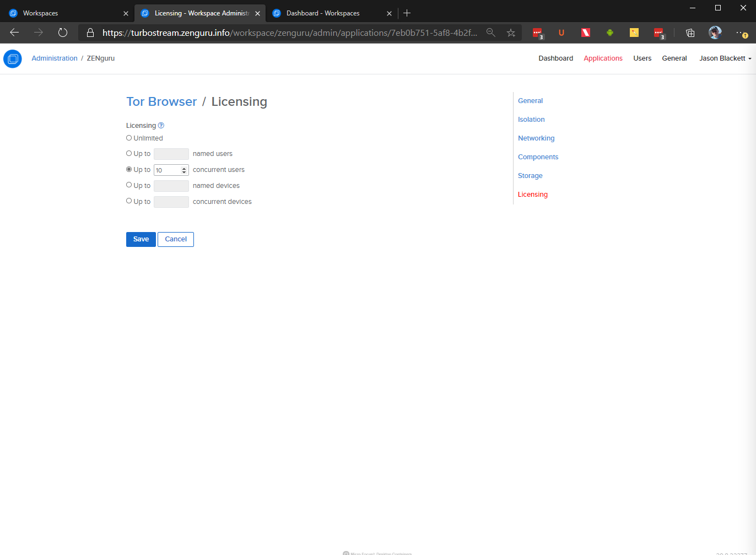
Task: Open the Storage settings section
Action: [x=530, y=176]
